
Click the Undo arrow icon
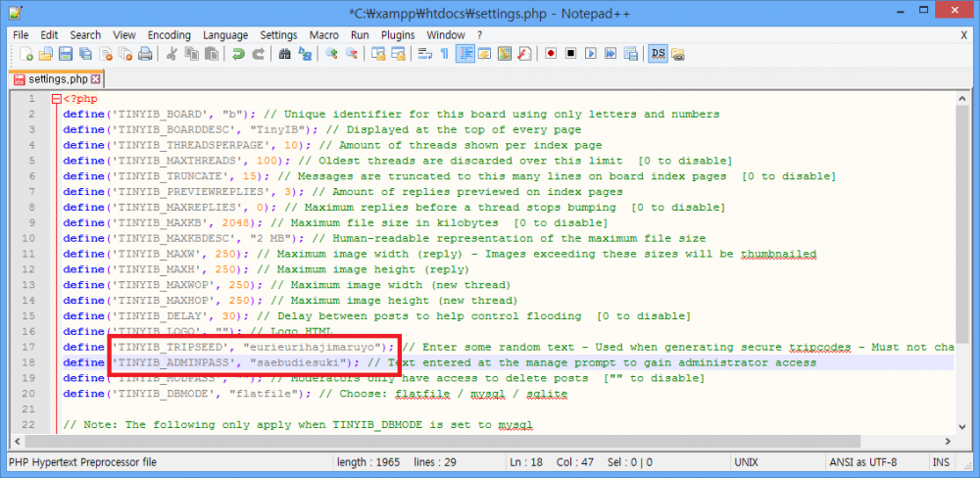pyautogui.click(x=238, y=54)
